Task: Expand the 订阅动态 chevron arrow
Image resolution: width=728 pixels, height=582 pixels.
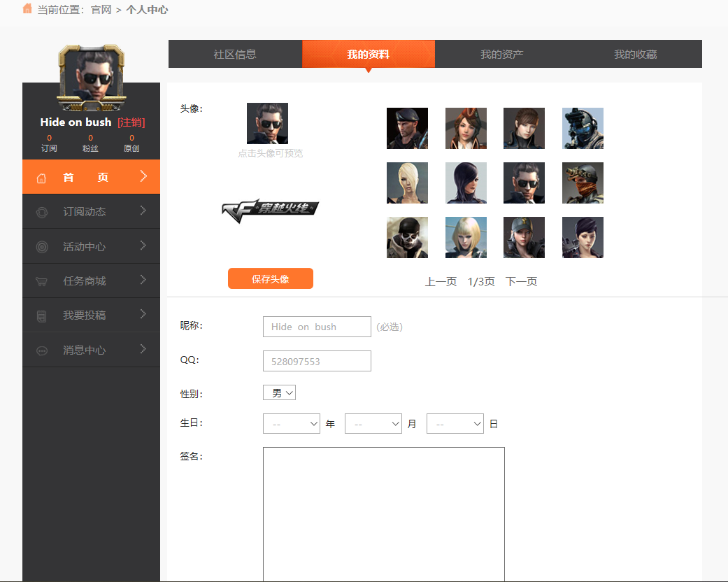Action: 143,211
